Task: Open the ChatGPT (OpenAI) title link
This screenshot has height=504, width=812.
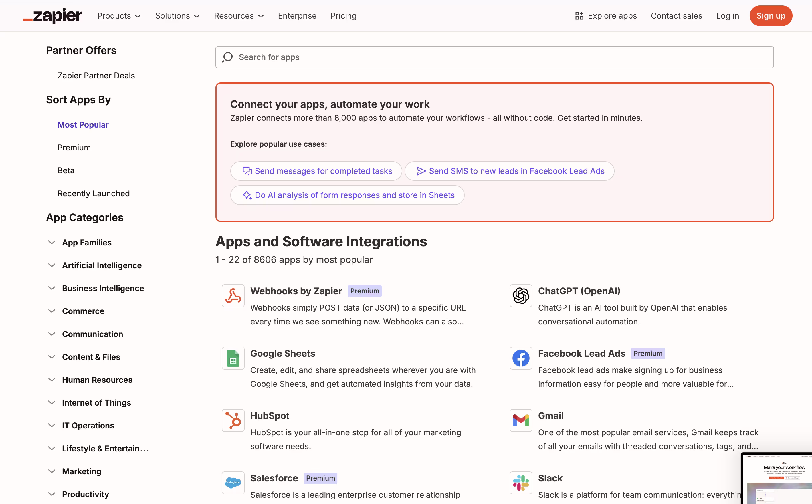Action: pyautogui.click(x=579, y=291)
